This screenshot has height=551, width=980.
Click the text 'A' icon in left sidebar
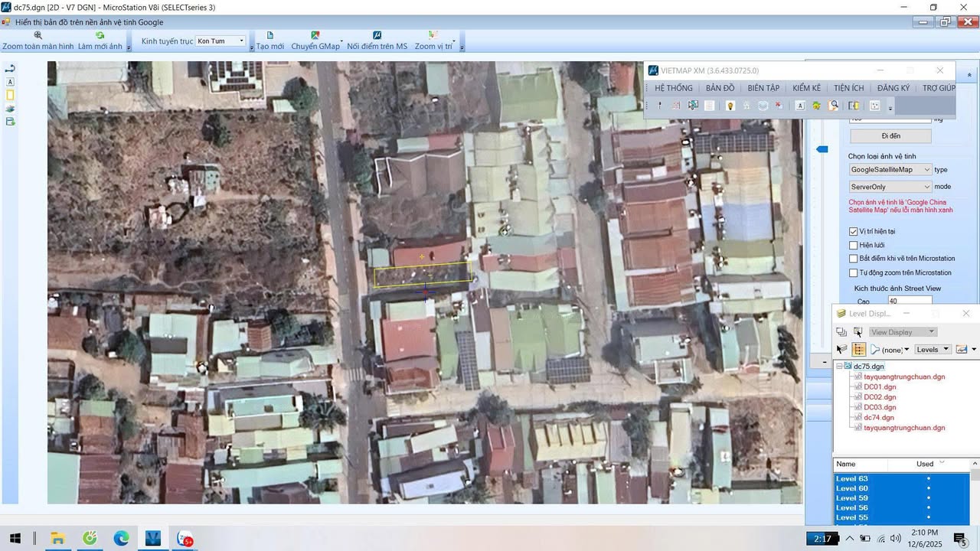10,82
